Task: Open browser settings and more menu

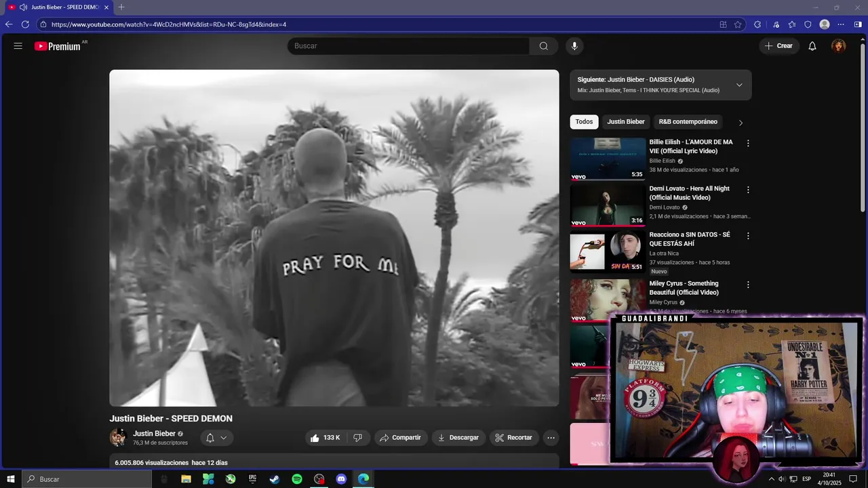Action: click(x=841, y=24)
